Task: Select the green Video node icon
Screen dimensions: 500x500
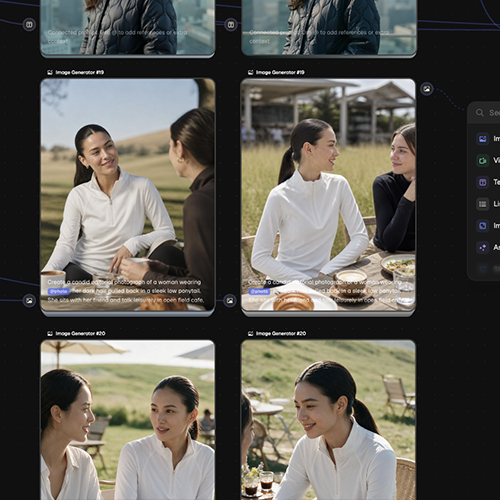Action: [x=482, y=161]
